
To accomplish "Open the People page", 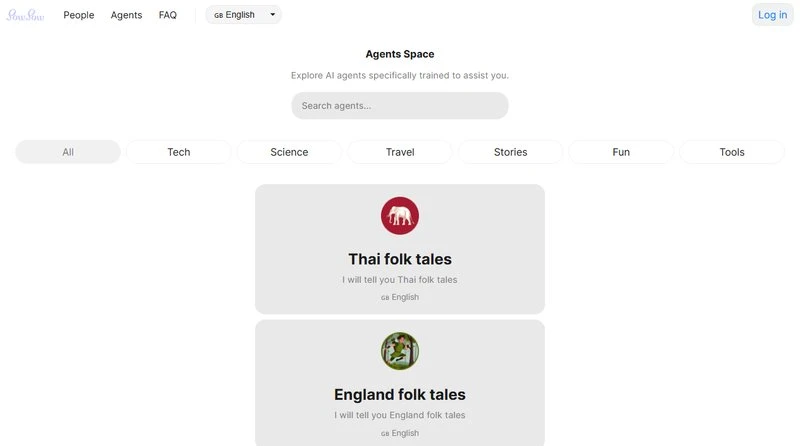I will (x=79, y=15).
